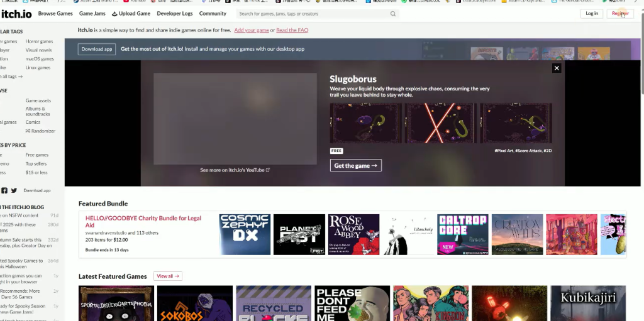Screen dimensions: 644x321
Task: Go to the Game Jams page
Action: tap(92, 14)
